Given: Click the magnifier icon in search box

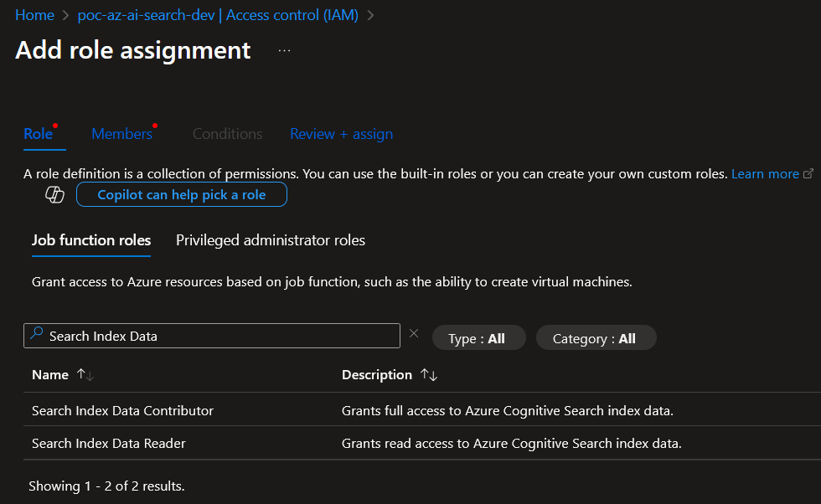Looking at the screenshot, I should pos(36,333).
